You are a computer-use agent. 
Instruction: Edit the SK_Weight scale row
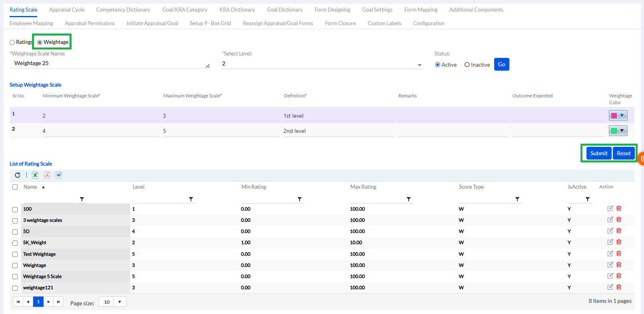(x=610, y=242)
